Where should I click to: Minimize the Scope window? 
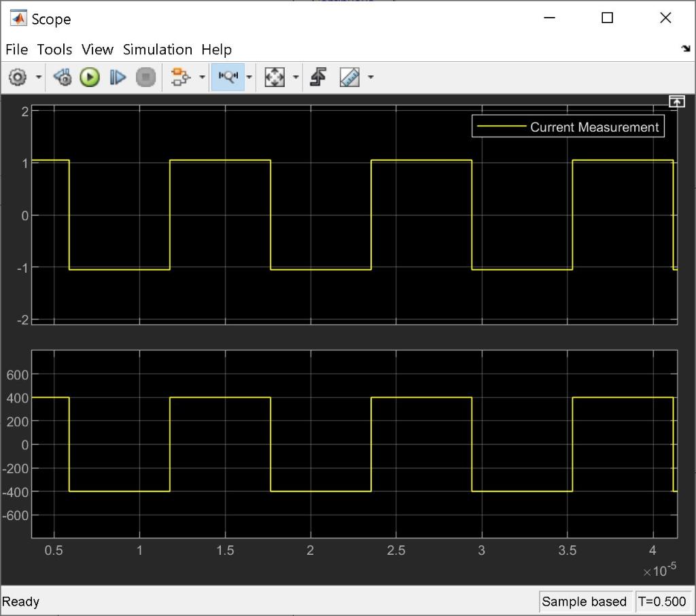point(549,18)
